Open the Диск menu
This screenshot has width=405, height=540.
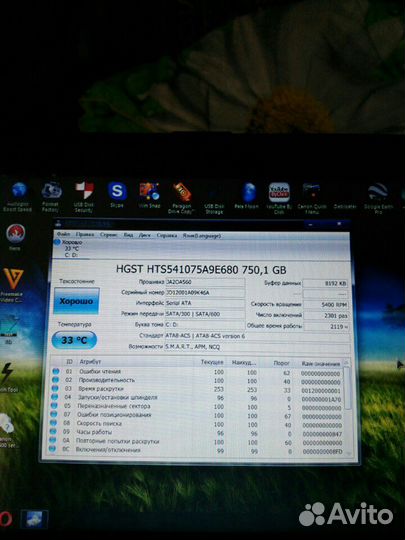[145, 236]
